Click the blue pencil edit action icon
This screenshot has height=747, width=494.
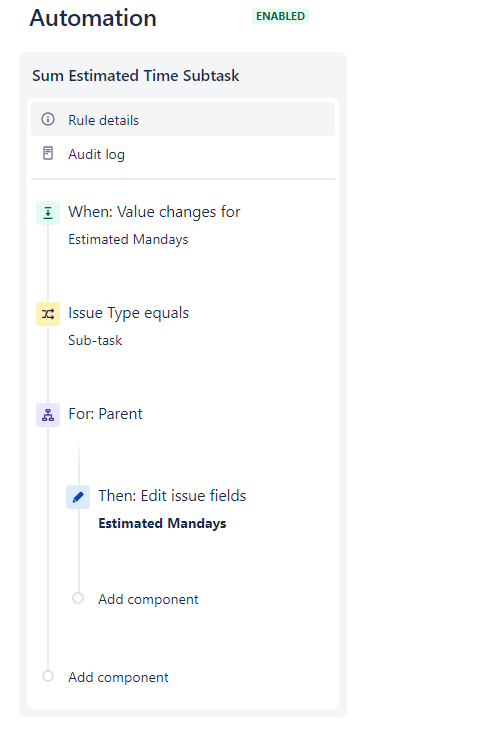pos(78,497)
